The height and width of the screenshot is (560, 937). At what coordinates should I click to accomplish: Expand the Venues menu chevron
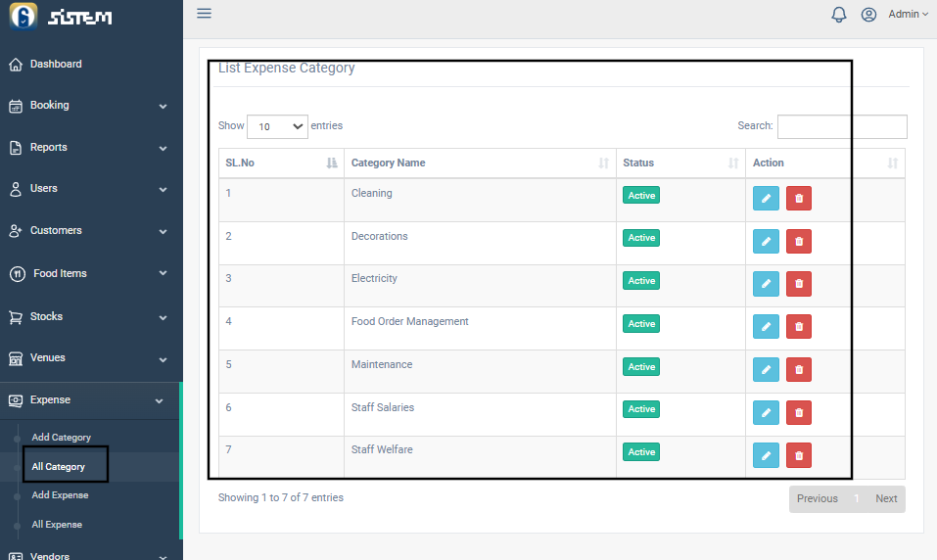tap(163, 359)
